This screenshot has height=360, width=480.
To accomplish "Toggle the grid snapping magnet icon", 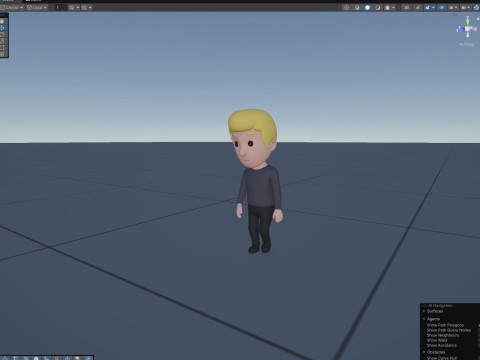I will 84,7.
